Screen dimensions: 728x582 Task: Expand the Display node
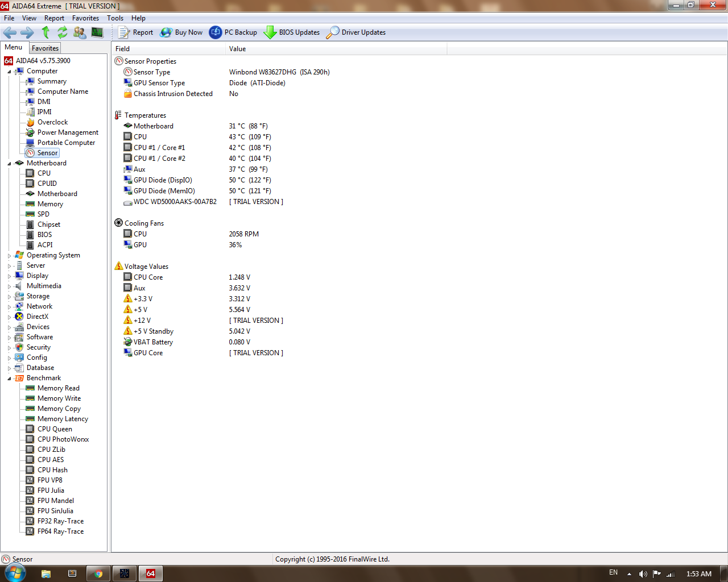coord(9,276)
